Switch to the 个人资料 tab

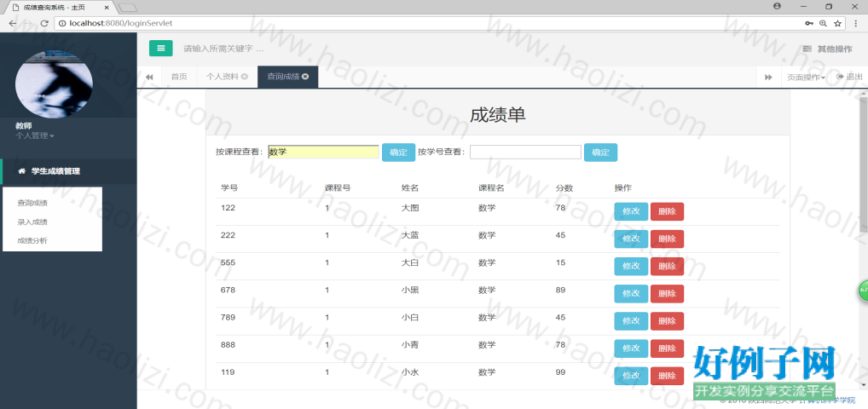click(227, 77)
